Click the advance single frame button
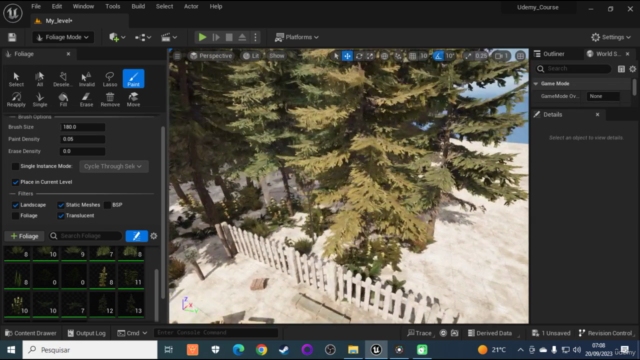Image resolution: width=640 pixels, height=360 pixels. point(216,37)
